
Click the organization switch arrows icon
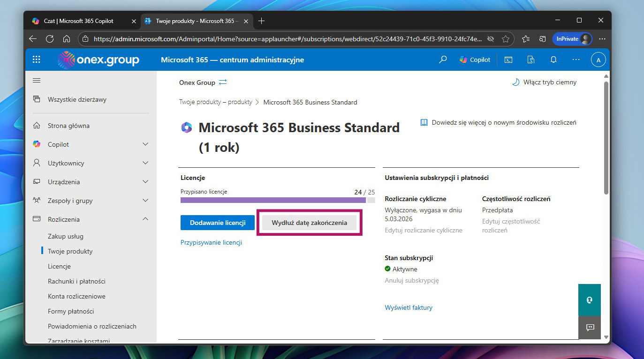(x=223, y=82)
